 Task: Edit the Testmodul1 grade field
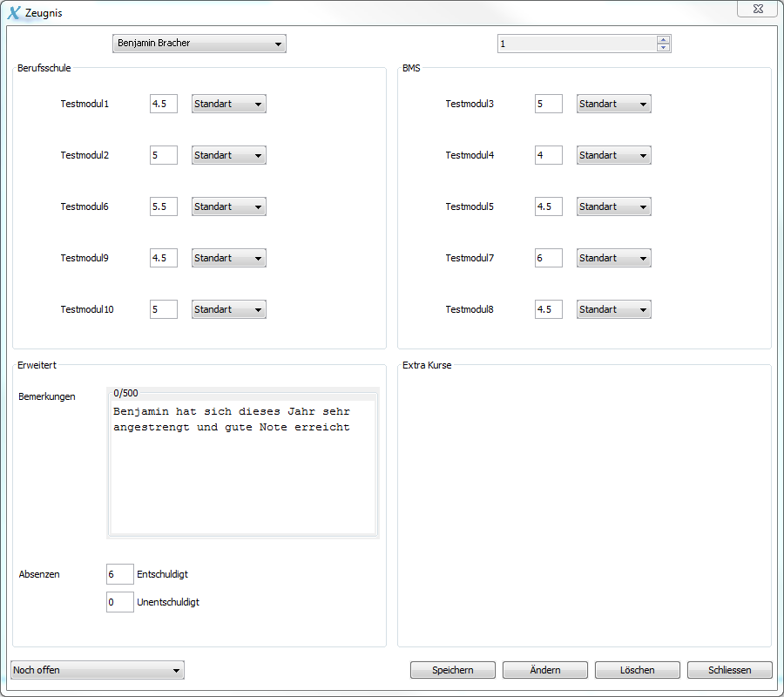[x=164, y=104]
